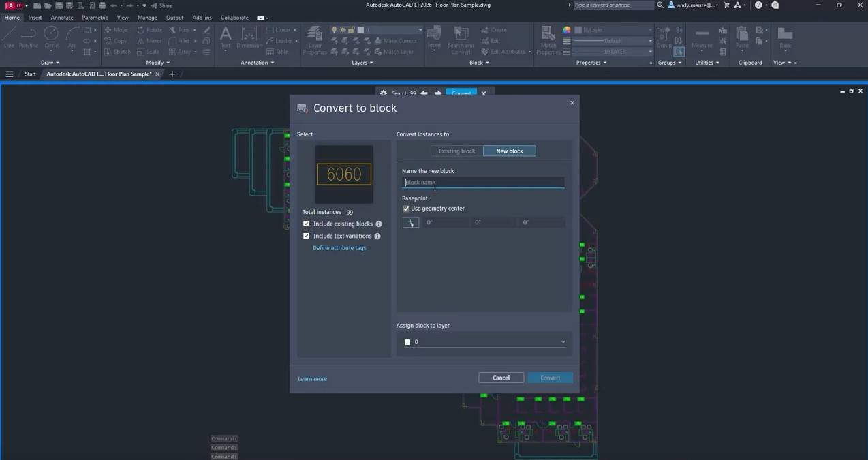Click the Copy tool in Modify panel
Viewport: 868px width, 460px height.
point(115,41)
